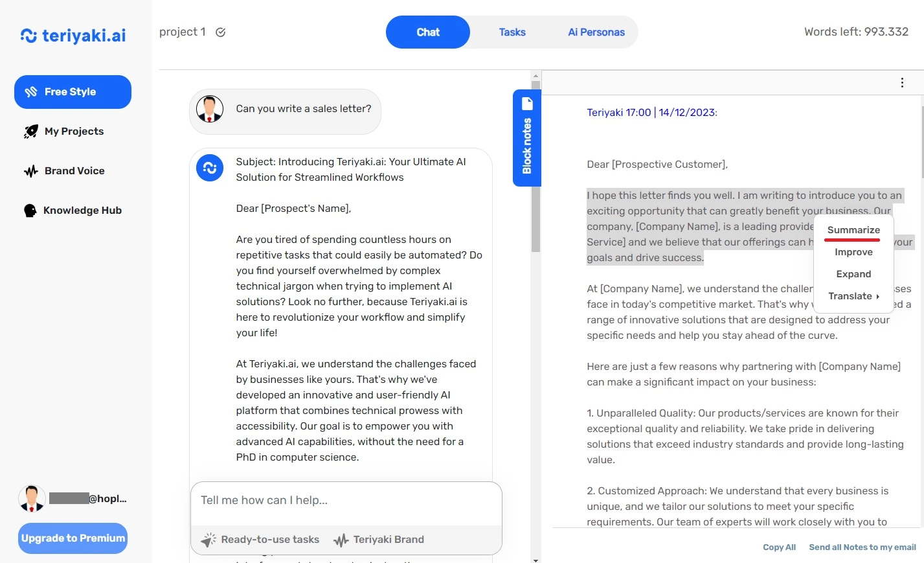The image size is (924, 563).
Task: Open Free Style mode
Action: tap(73, 92)
